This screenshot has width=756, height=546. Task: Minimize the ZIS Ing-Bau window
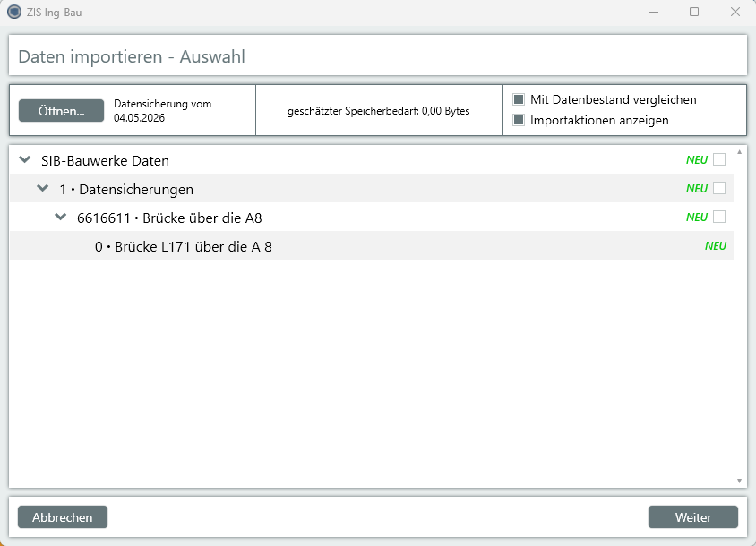654,12
